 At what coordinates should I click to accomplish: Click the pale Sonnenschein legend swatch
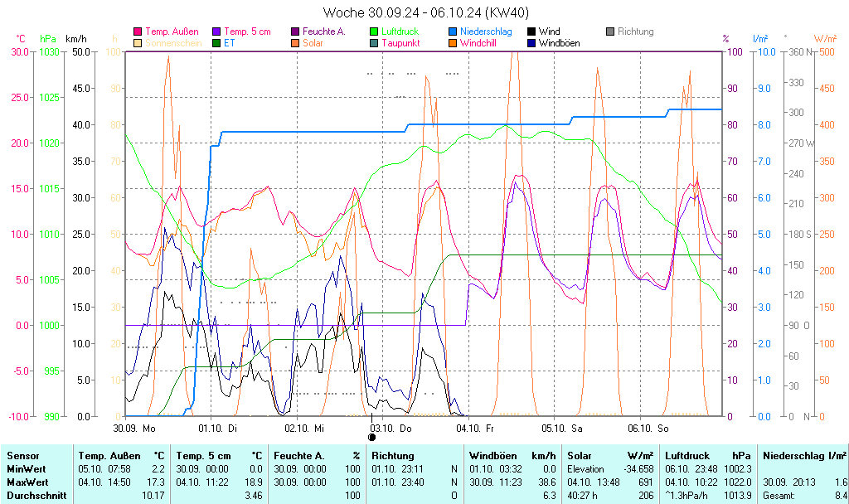click(138, 43)
